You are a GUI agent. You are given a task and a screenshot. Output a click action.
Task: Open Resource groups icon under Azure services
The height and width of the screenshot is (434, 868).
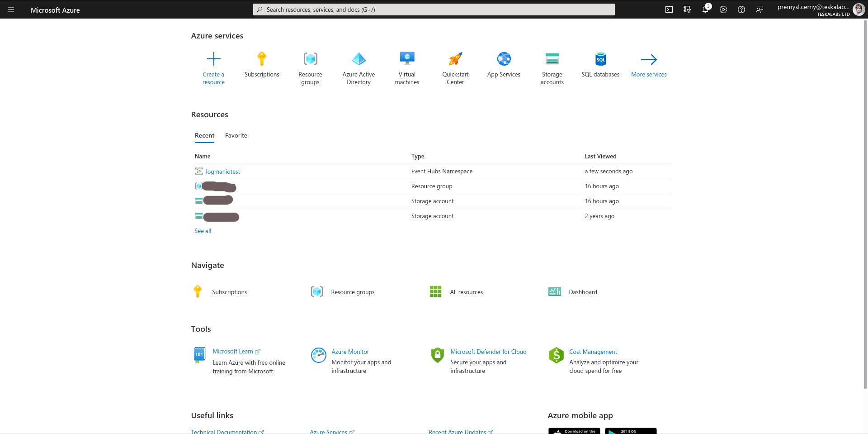point(310,59)
